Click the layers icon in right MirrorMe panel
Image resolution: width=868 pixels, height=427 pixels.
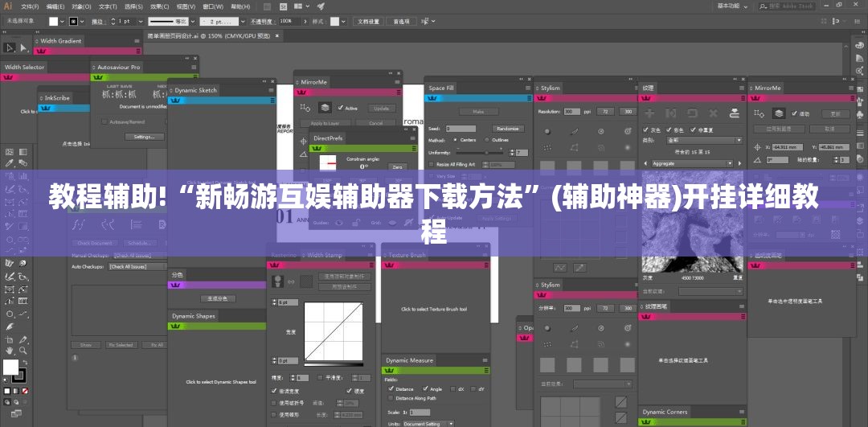coord(780,113)
